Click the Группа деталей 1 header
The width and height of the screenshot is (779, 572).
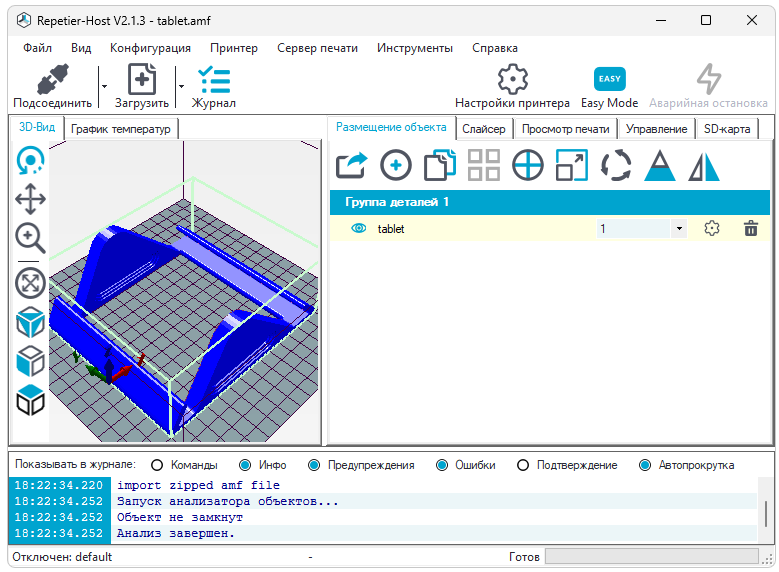point(550,202)
